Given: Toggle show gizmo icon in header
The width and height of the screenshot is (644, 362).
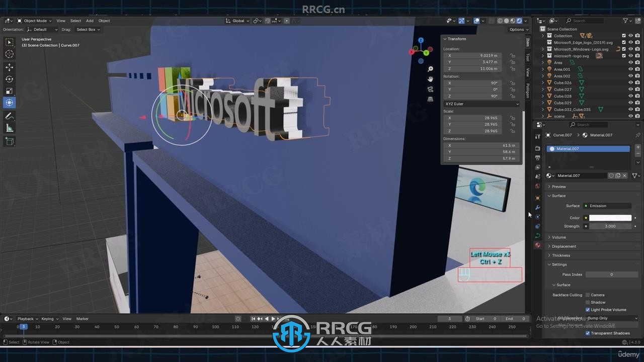Looking at the screenshot, I should (461, 21).
